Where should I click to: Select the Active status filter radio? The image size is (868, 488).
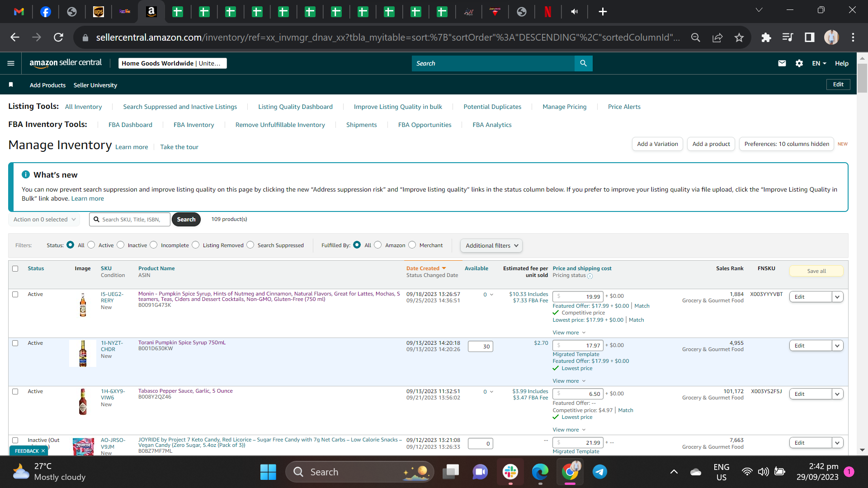pos(91,245)
